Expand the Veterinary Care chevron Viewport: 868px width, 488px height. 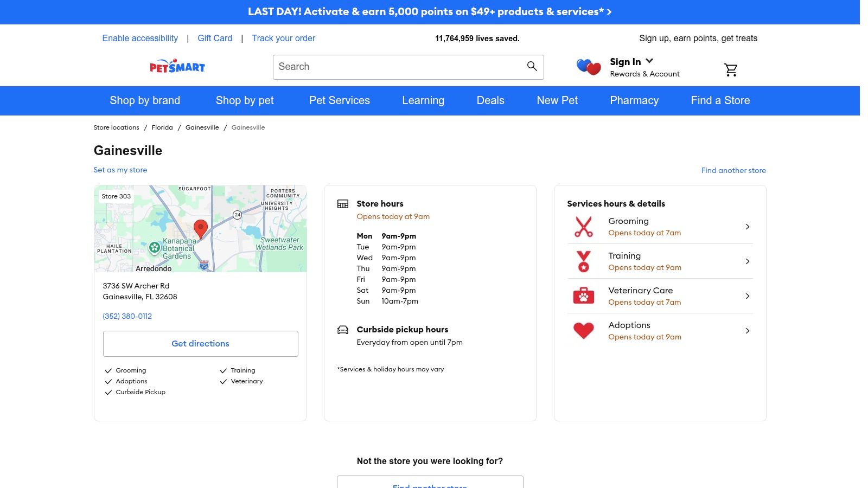748,296
